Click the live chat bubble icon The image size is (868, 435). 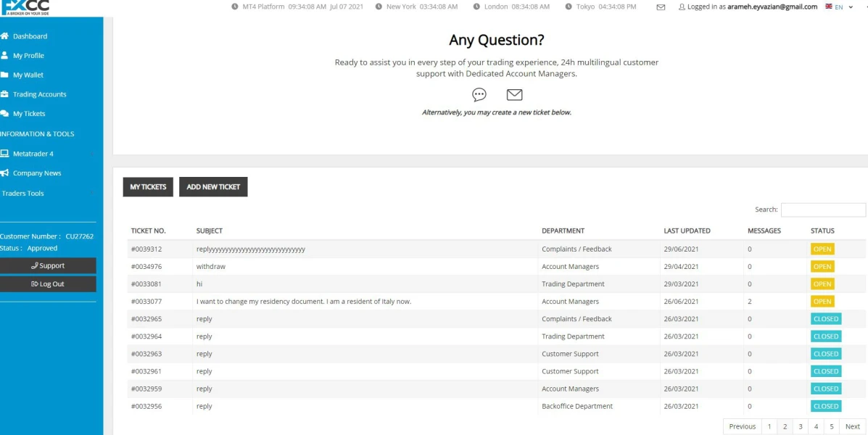point(479,95)
